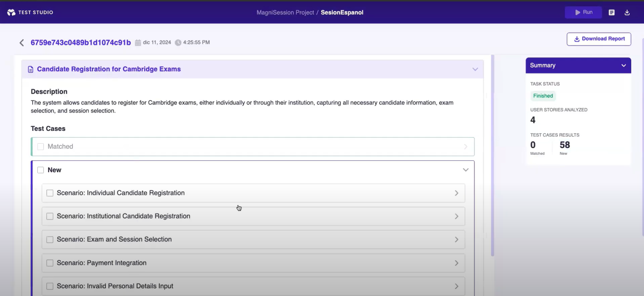644x296 pixels.
Task: Click the back arrow next to report ID
Action: pyautogui.click(x=22, y=43)
